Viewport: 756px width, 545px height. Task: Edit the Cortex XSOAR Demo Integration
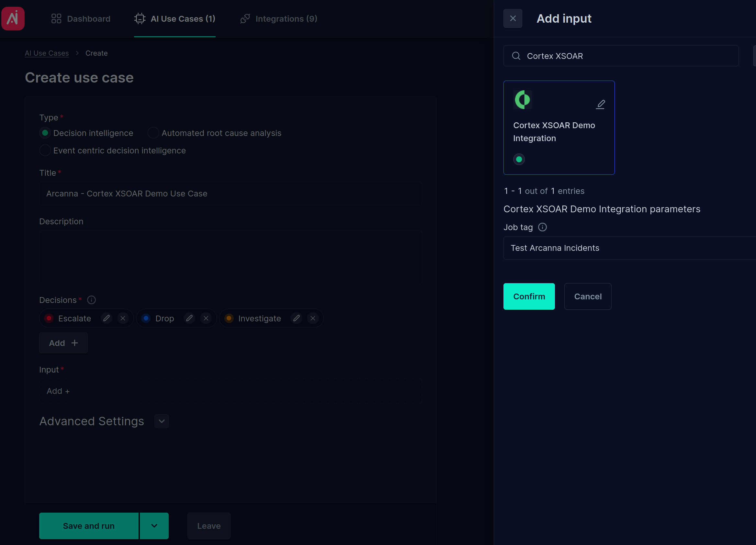[x=600, y=104]
